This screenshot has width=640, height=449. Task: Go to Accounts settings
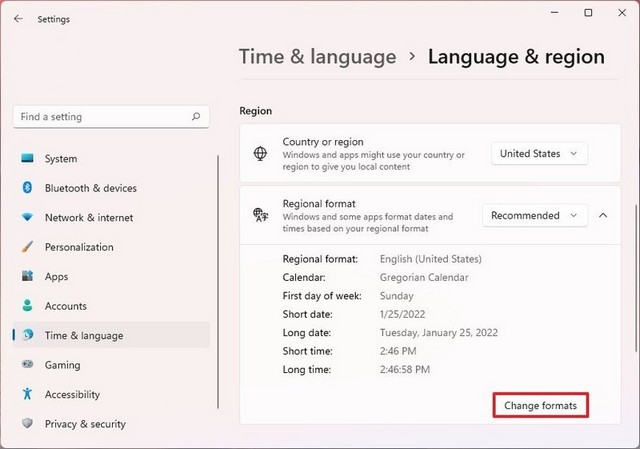click(111, 305)
